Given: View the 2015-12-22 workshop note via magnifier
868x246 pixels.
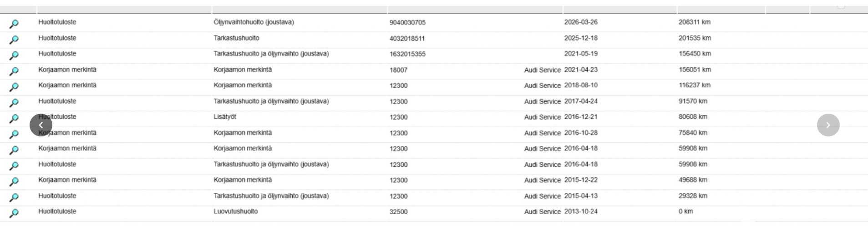Looking at the screenshot, I should [14, 182].
